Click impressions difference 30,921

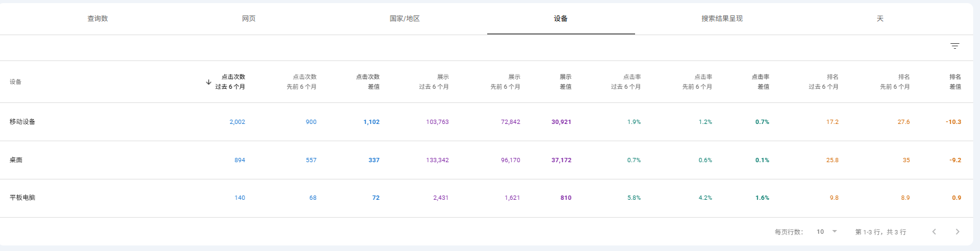pos(561,122)
